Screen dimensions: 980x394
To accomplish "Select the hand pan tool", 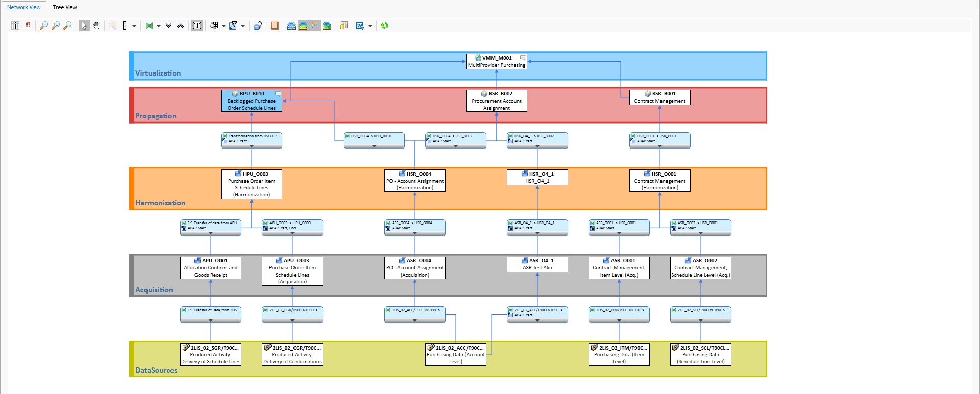I will click(96, 26).
